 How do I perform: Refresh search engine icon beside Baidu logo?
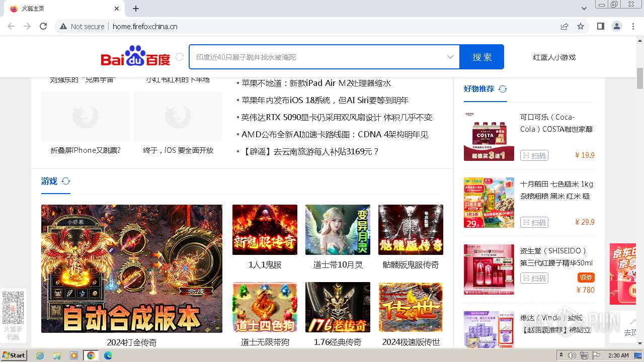180,57
